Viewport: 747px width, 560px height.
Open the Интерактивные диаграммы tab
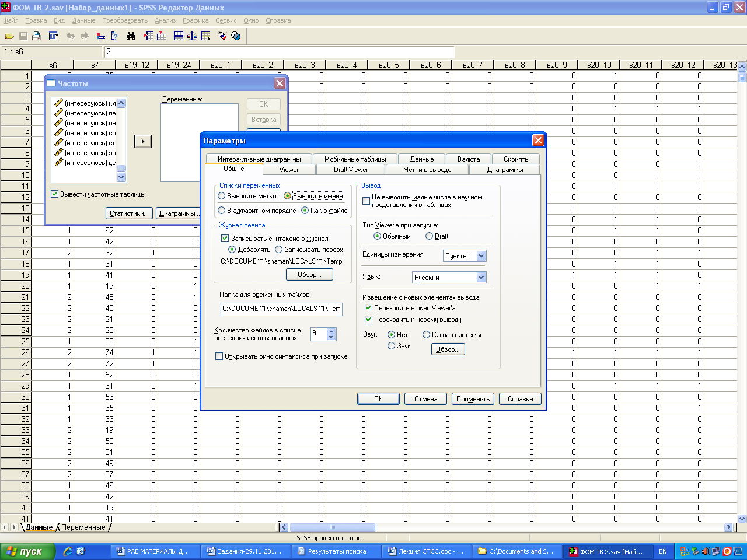point(259,159)
